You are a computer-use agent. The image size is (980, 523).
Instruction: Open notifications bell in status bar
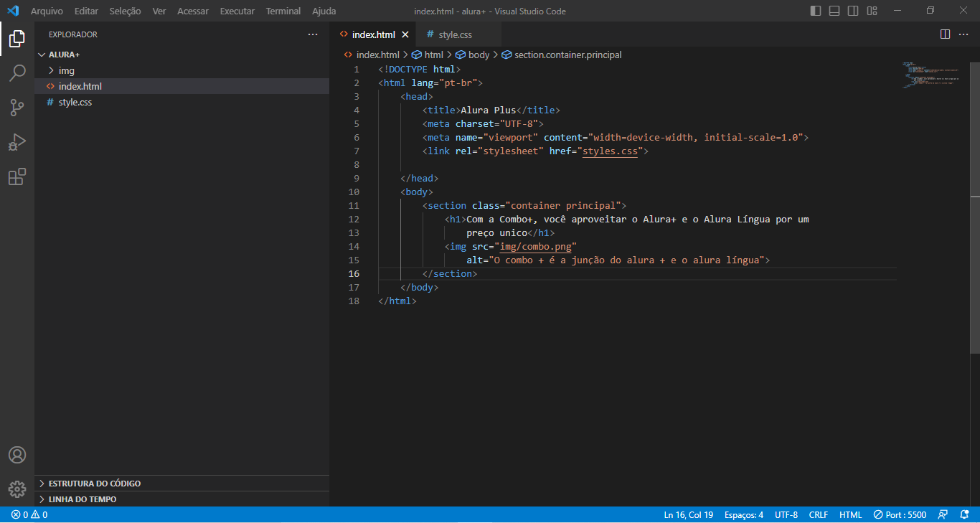click(x=965, y=515)
